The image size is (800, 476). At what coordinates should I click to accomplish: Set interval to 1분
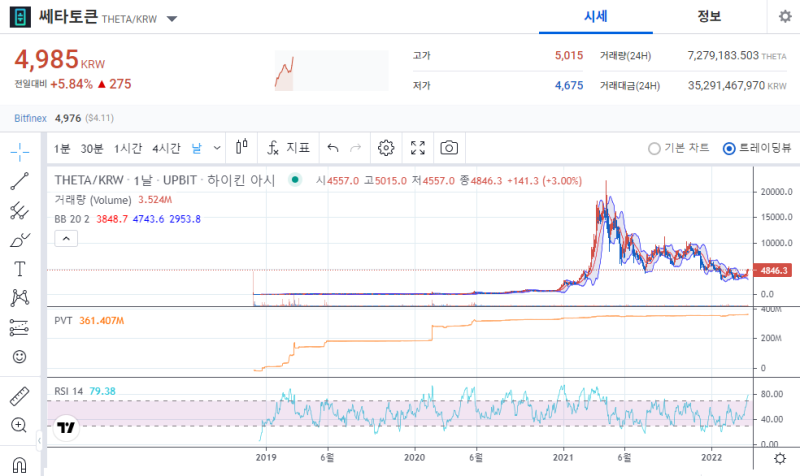click(x=62, y=148)
